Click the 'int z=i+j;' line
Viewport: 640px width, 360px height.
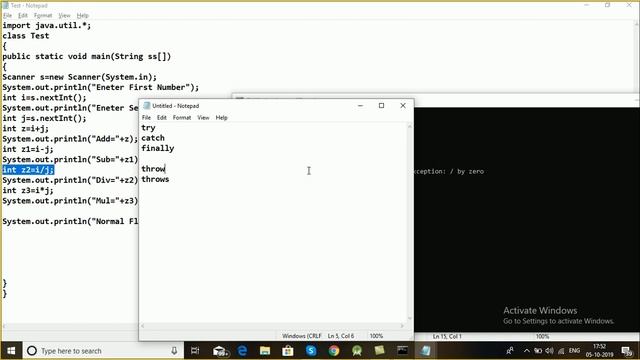25,129
